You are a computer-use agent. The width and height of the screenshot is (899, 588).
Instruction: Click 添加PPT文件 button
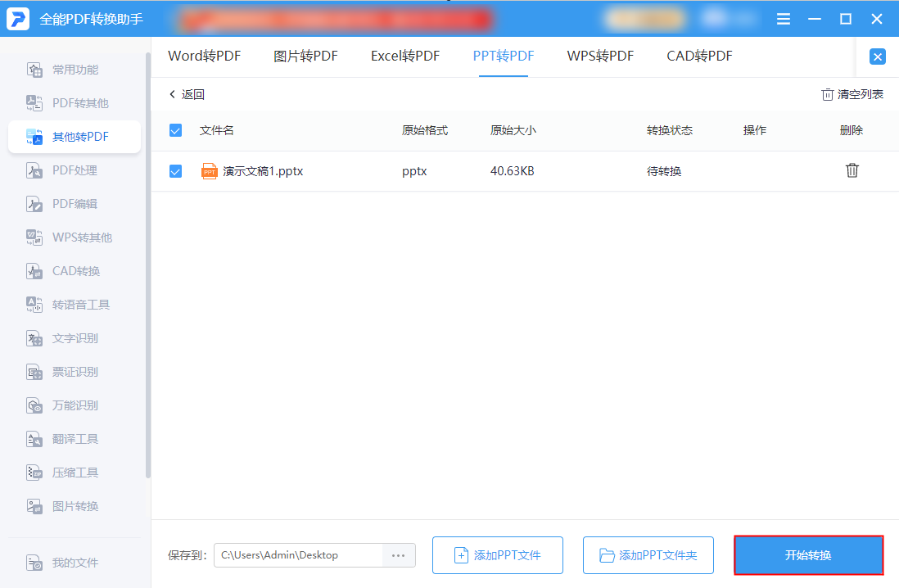click(498, 555)
